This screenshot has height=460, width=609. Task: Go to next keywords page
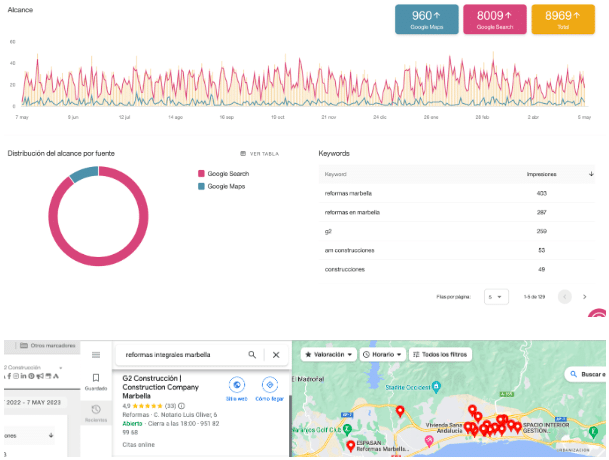[590, 297]
